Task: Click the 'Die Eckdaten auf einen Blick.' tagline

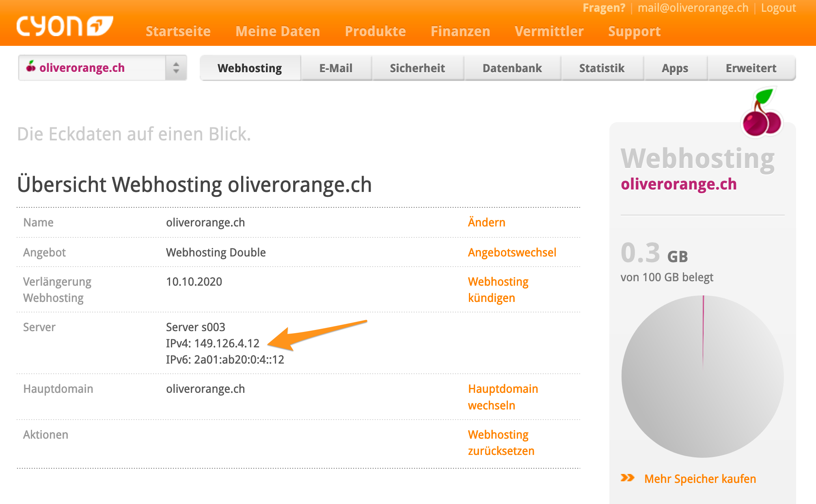Action: 134,134
